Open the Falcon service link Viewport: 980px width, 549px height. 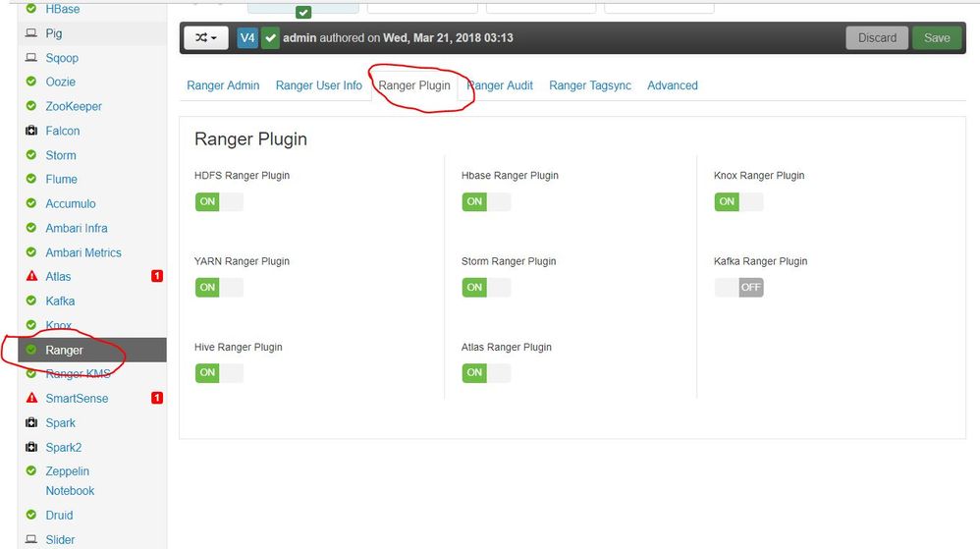pyautogui.click(x=63, y=131)
